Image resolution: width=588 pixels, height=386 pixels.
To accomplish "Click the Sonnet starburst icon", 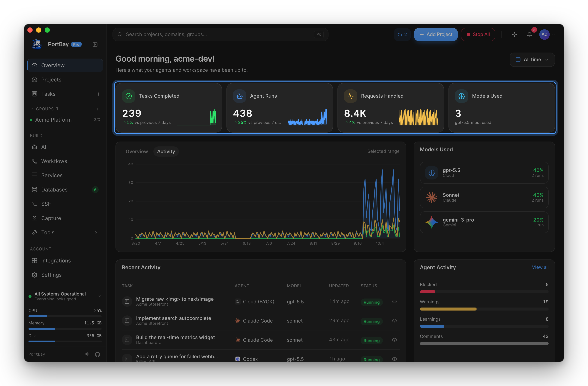I will pos(431,198).
